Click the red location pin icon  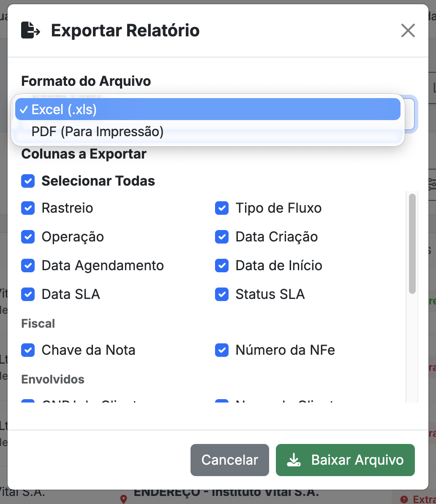124,499
